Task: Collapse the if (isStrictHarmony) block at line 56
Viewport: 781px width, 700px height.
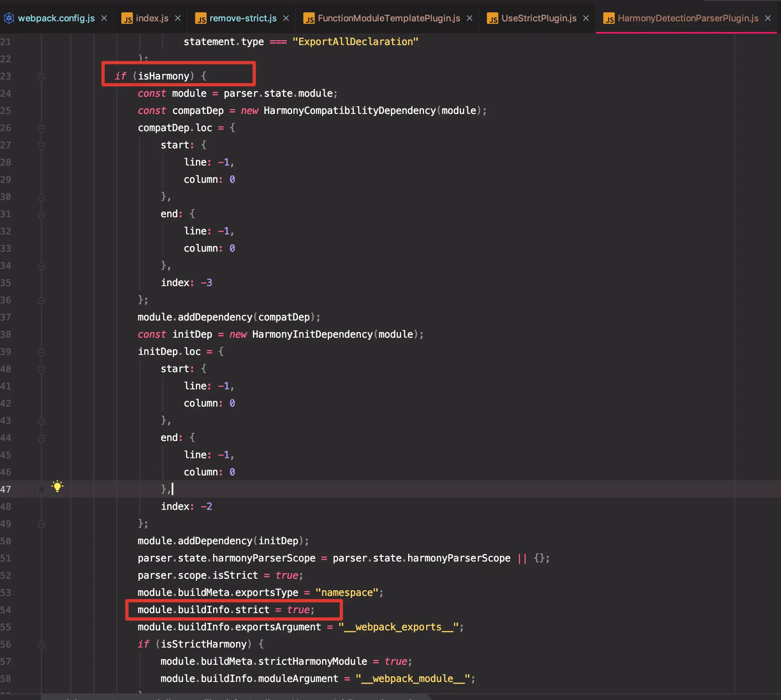Action: 41,645
